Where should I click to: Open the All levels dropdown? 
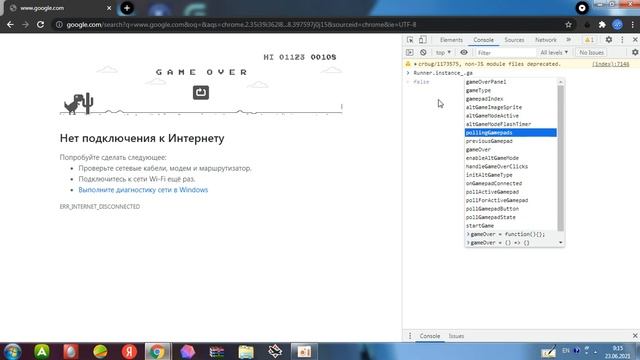(554, 52)
